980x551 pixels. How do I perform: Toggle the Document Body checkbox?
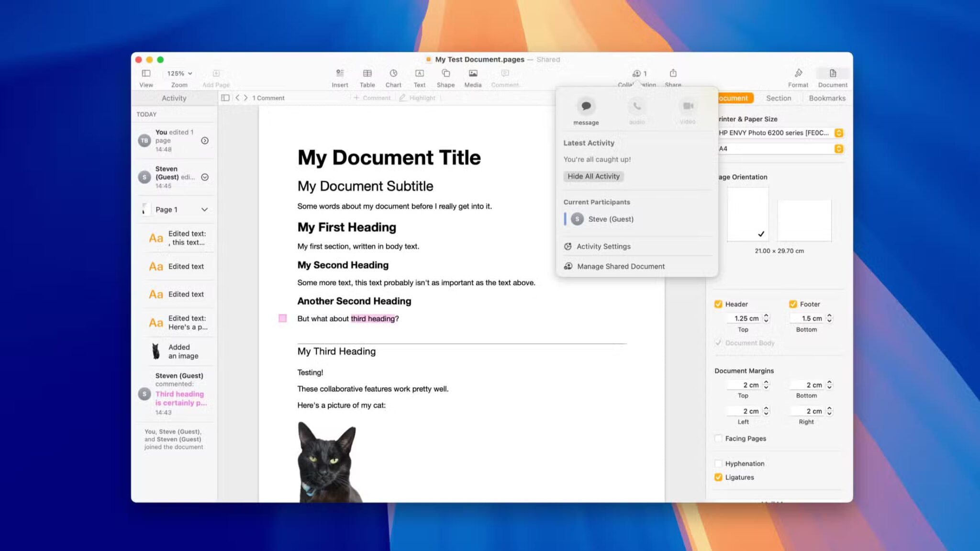[718, 343]
